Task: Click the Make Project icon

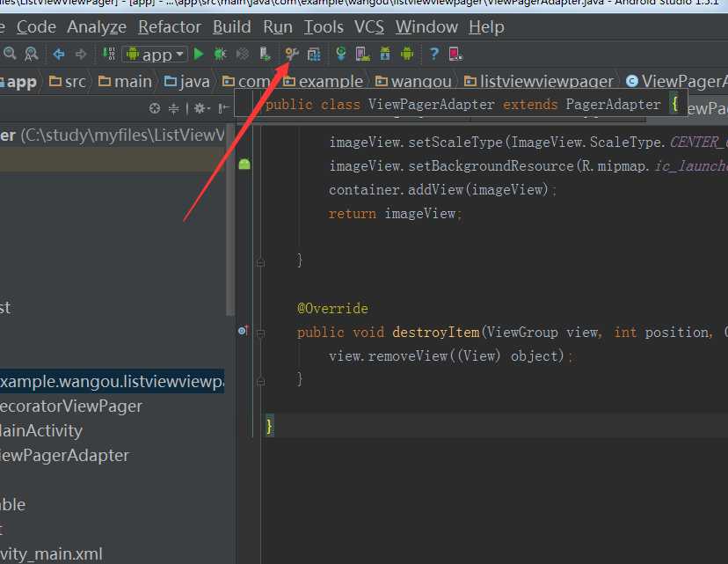Action: pyautogui.click(x=109, y=54)
